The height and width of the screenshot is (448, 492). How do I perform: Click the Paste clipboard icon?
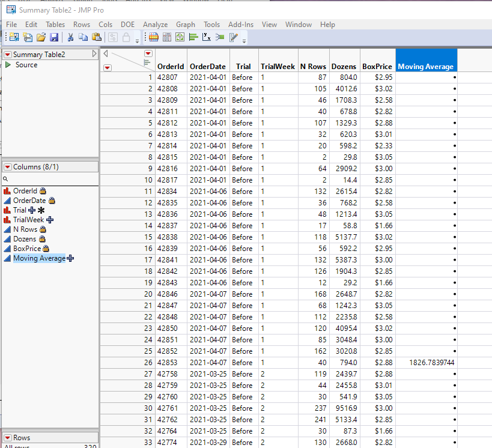pyautogui.click(x=96, y=37)
